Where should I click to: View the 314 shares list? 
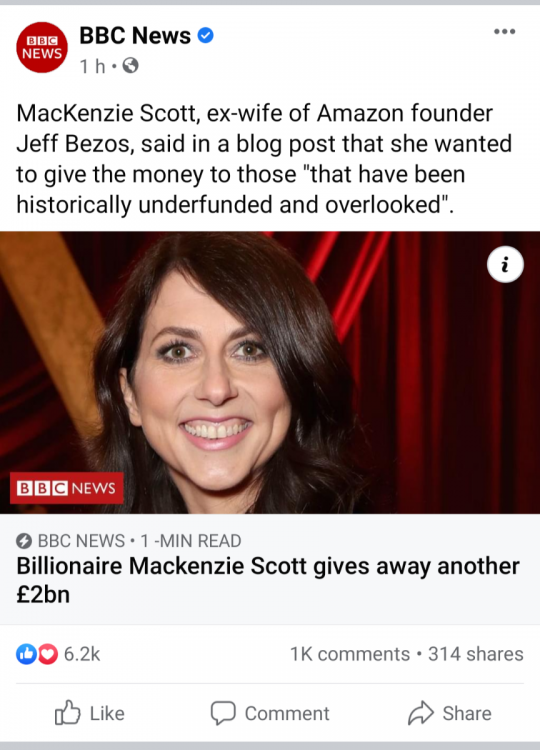(x=475, y=654)
